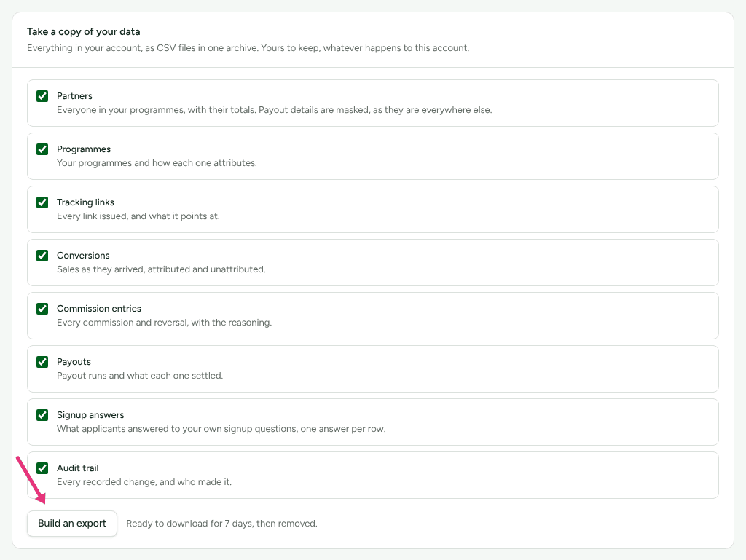Deselect the Conversions checkbox
Viewport: 746px width, 560px height.
pos(42,256)
